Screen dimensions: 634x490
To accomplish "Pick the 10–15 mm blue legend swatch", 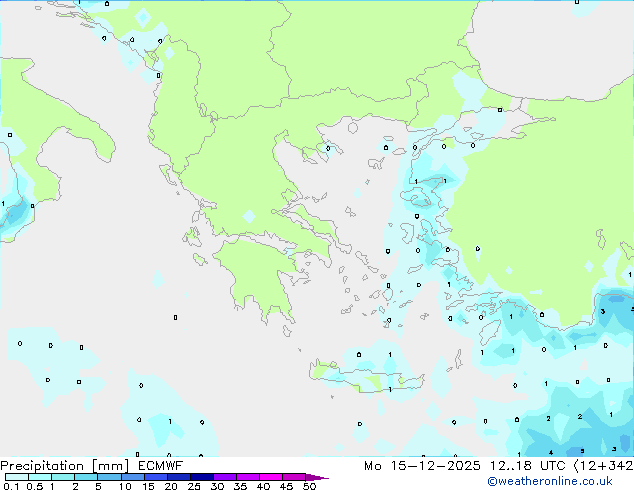I will pyautogui.click(x=132, y=477).
